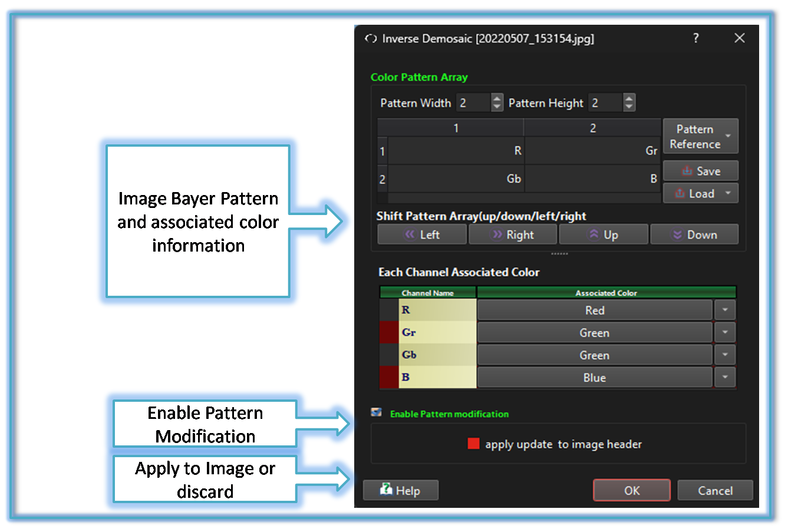Toggle Enable Pattern modification checkbox
The height and width of the screenshot is (532, 788).
pos(376,413)
